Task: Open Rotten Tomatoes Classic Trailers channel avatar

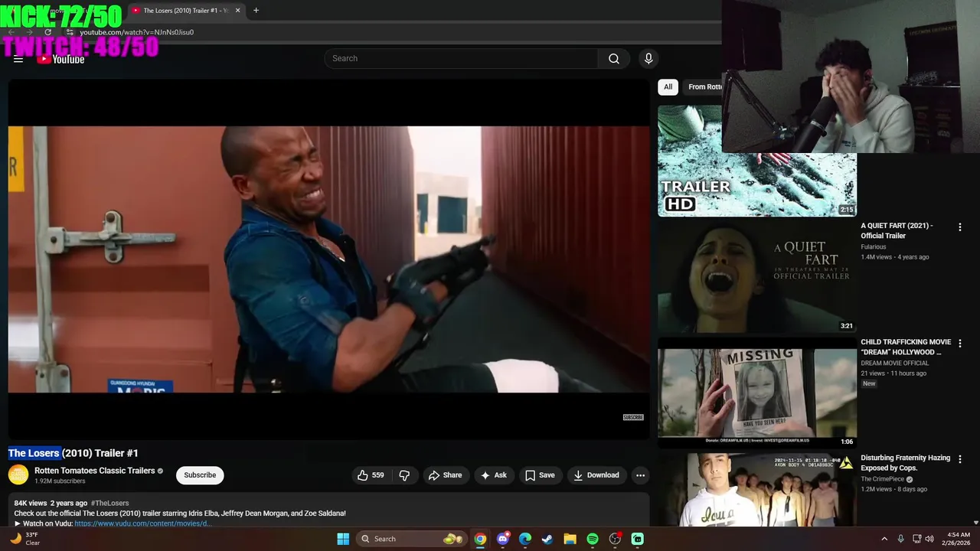Action: tap(18, 475)
